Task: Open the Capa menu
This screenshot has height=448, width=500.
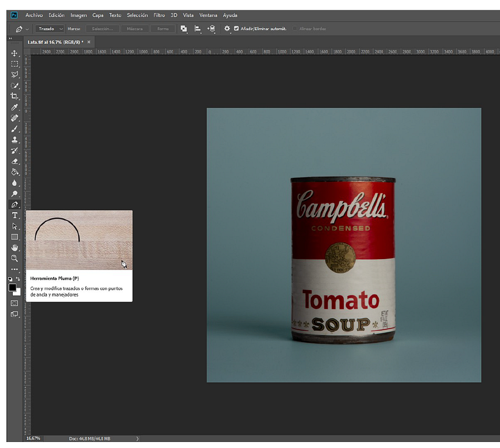Action: [98, 15]
